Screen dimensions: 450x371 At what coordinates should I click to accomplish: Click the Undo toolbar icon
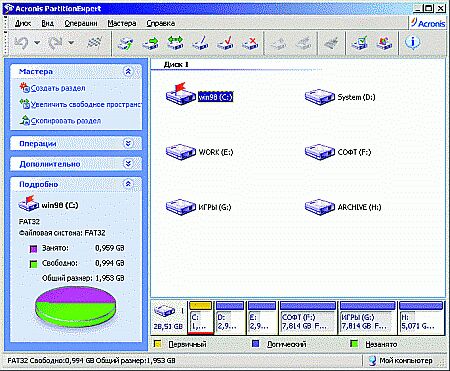22,43
